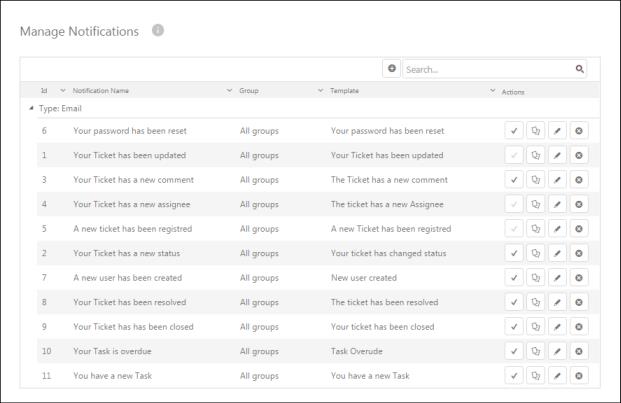Duplicate the 'Your Ticket has been resolved' notification

pos(535,302)
